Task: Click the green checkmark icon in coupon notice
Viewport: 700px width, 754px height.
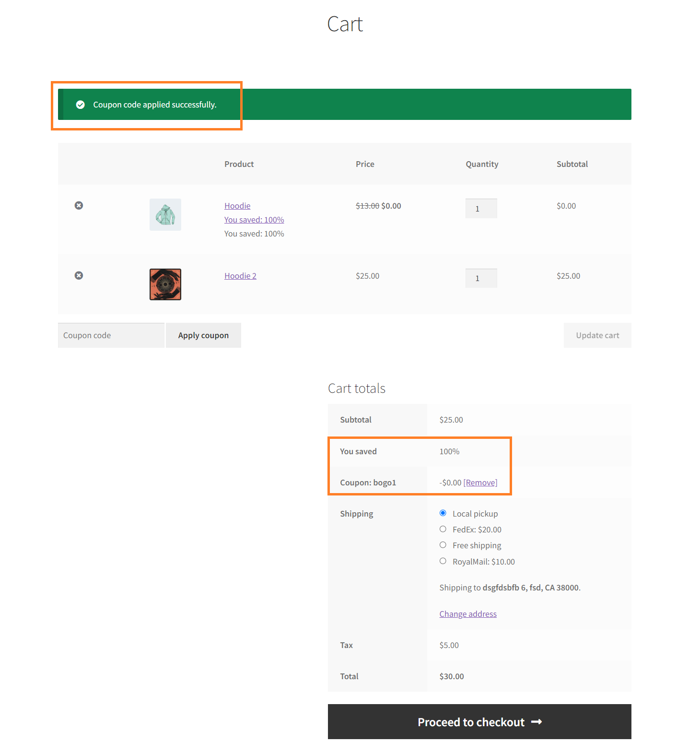Action: 81,105
